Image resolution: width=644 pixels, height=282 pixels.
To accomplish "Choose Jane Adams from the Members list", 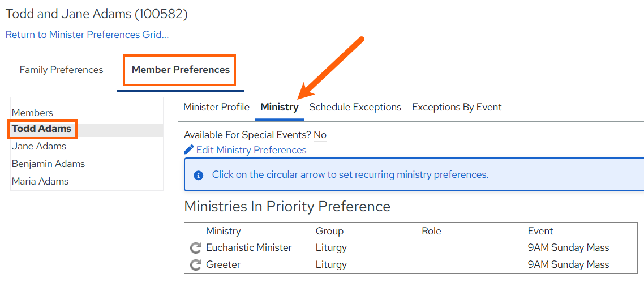I will click(x=39, y=146).
